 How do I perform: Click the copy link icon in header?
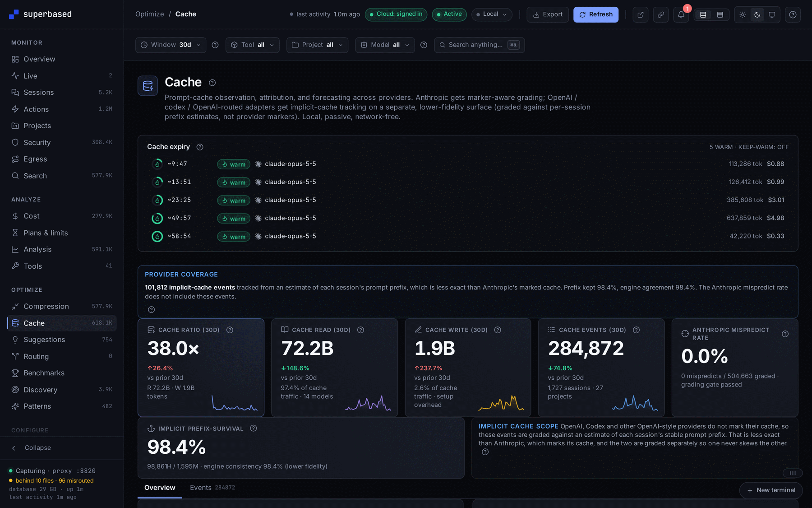[x=661, y=14]
